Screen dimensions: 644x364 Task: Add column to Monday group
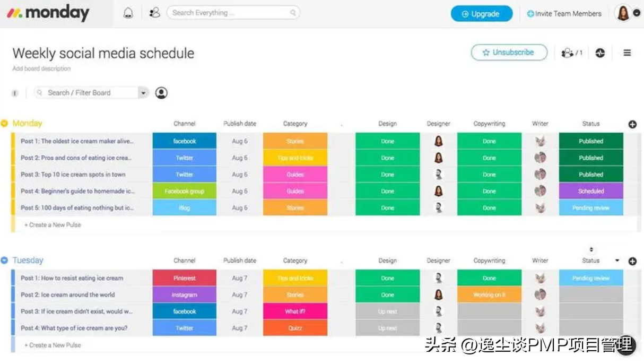coord(632,124)
